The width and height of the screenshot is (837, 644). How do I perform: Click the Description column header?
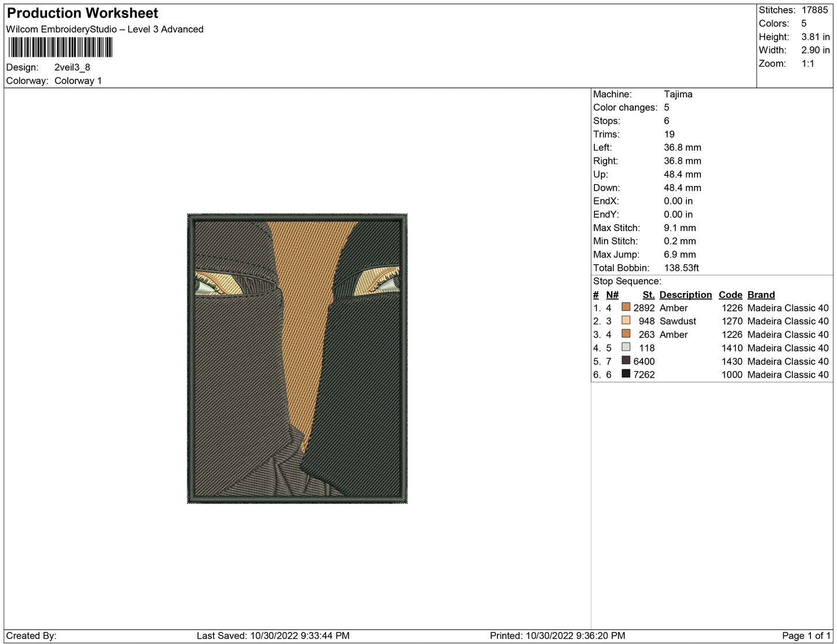685,295
